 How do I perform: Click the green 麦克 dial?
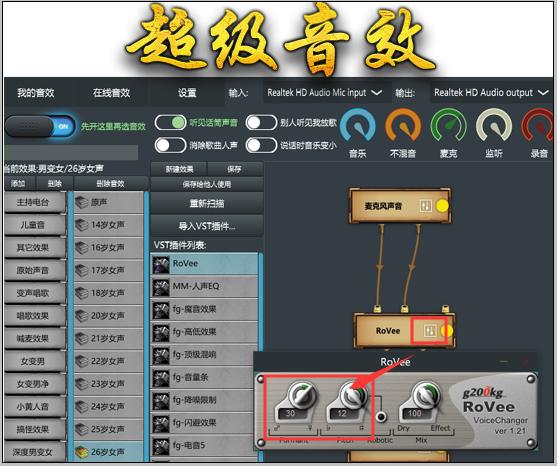pos(449,126)
